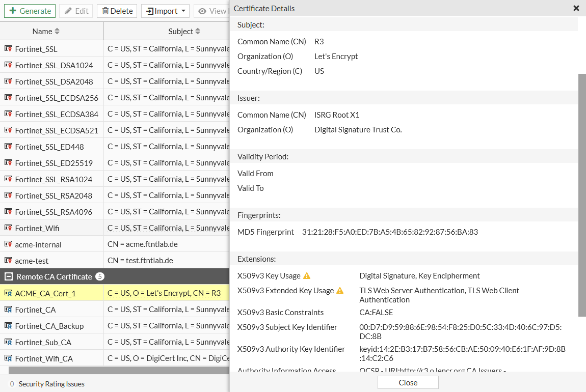Screen dimensions: 586x392
Task: Click the certificate icon next to Fortinet_SSL
Action: pyautogui.click(x=8, y=48)
